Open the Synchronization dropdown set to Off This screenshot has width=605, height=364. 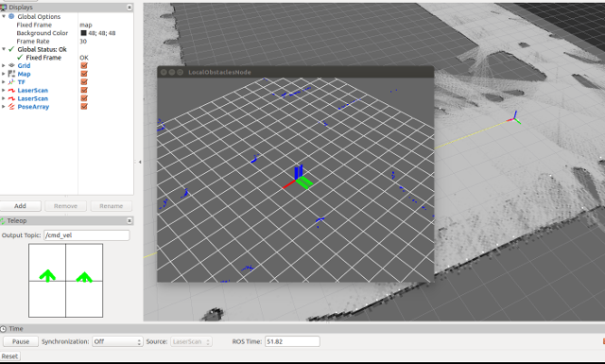117,341
